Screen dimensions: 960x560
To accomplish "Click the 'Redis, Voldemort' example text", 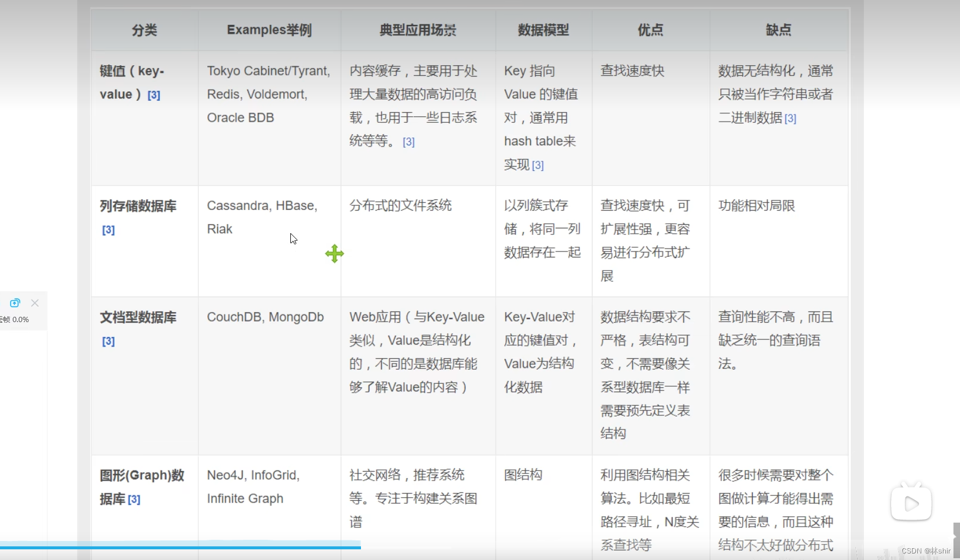I will click(x=257, y=95).
